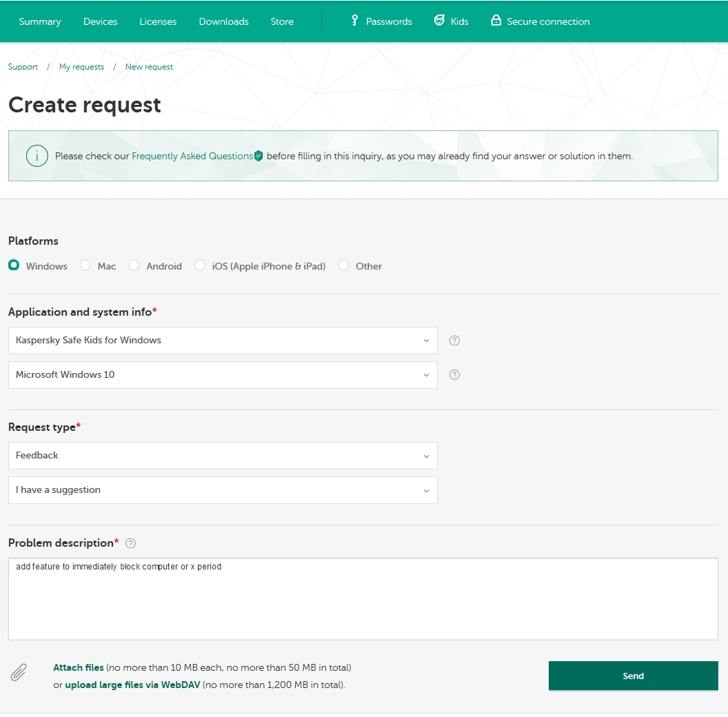Image resolution: width=728 pixels, height=717 pixels.
Task: Click the Attach files link
Action: [x=79, y=667]
